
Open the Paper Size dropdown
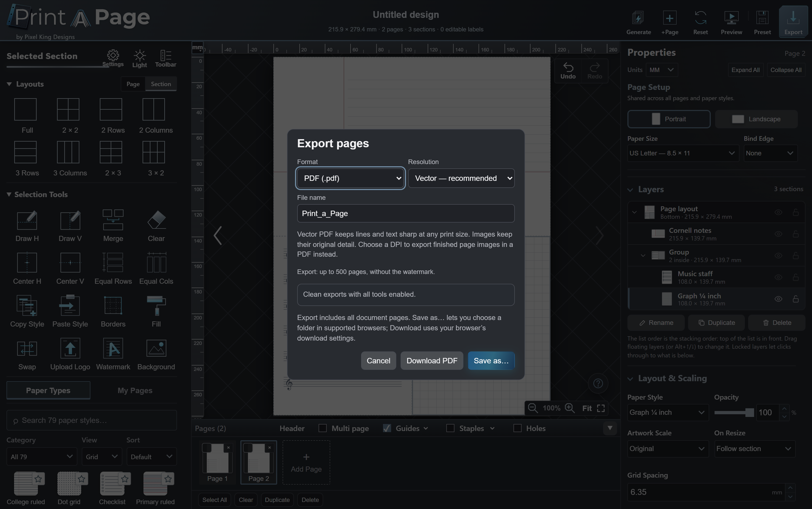click(x=683, y=153)
